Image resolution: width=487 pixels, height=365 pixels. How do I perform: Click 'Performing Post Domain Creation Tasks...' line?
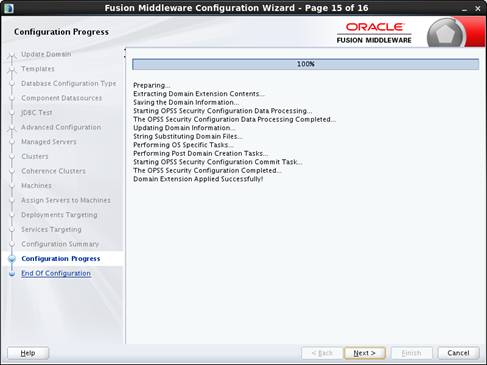[200, 153]
